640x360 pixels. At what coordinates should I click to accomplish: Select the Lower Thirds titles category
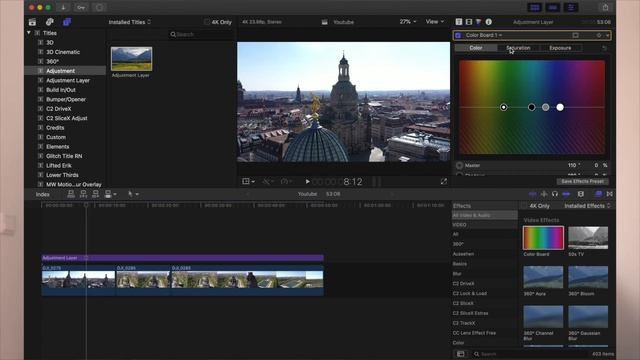click(62, 175)
